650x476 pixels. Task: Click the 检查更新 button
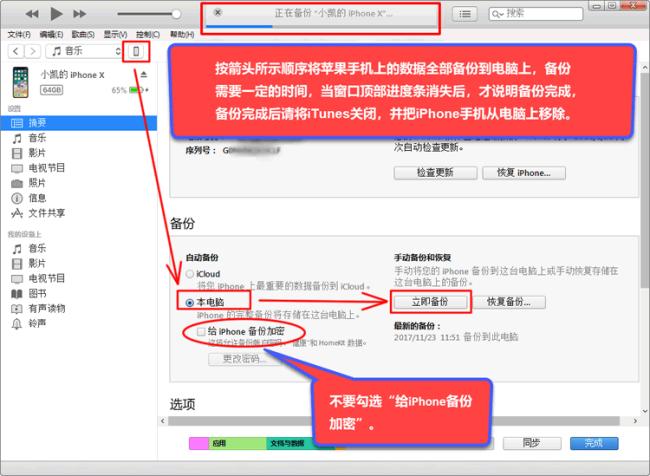point(435,173)
